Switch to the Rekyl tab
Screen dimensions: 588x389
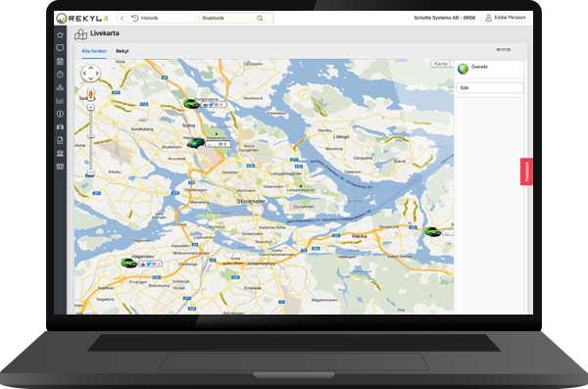click(122, 51)
